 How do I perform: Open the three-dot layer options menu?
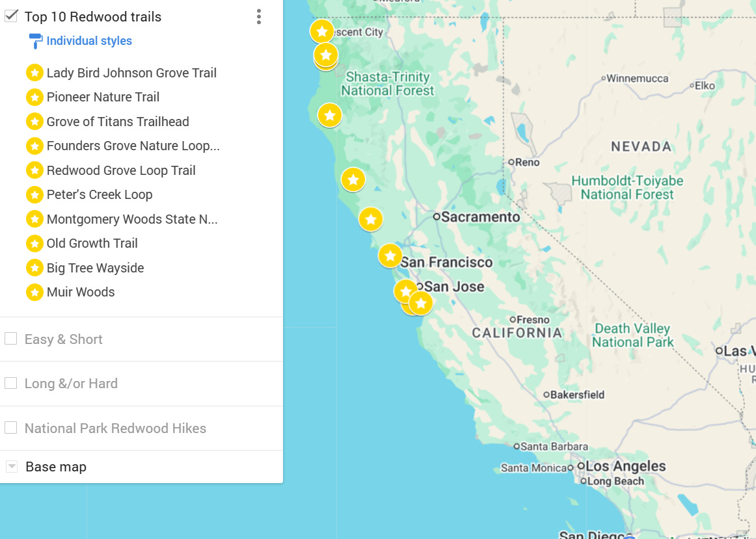point(259,17)
